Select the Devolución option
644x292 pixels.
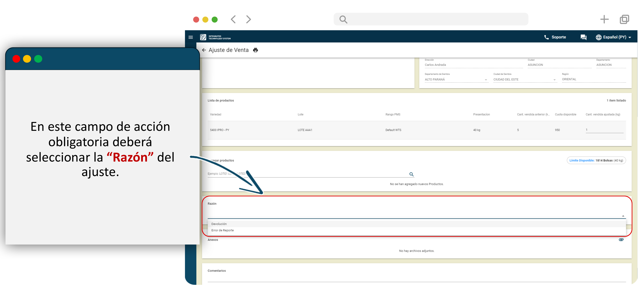click(x=219, y=224)
